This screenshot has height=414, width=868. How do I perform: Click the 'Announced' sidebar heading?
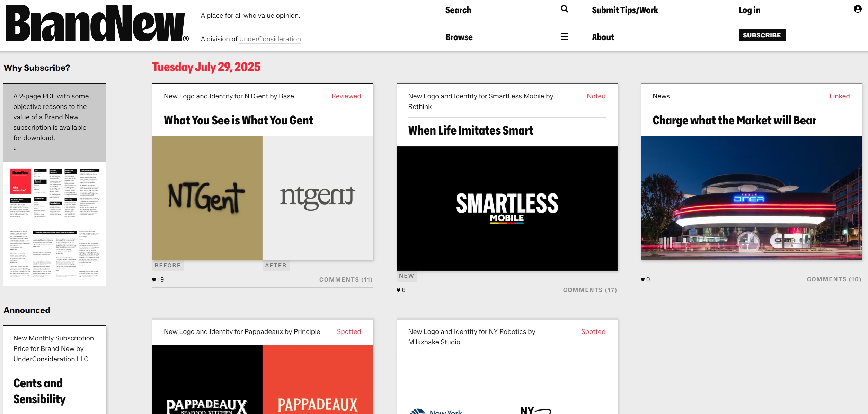click(27, 310)
